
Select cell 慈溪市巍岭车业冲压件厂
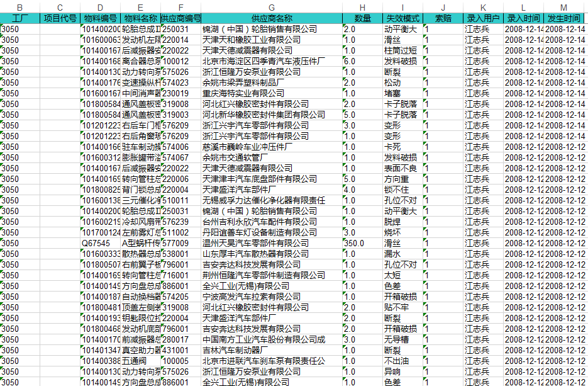click(272, 147)
